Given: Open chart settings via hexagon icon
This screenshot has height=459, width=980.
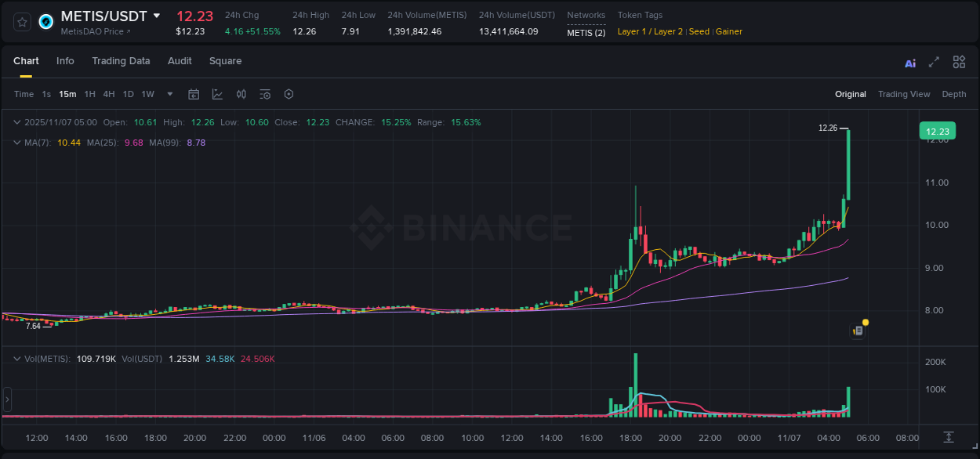Looking at the screenshot, I should click(289, 94).
